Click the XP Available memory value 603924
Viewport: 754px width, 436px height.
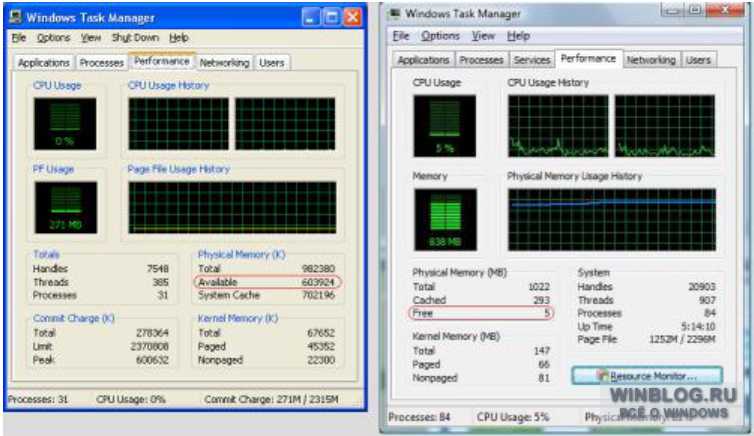pos(318,282)
